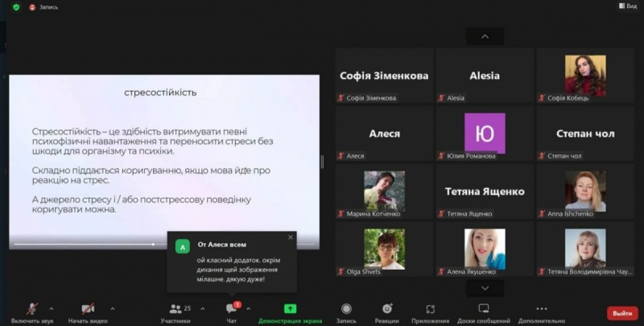Expand the arrow next to Участники

click(x=201, y=308)
